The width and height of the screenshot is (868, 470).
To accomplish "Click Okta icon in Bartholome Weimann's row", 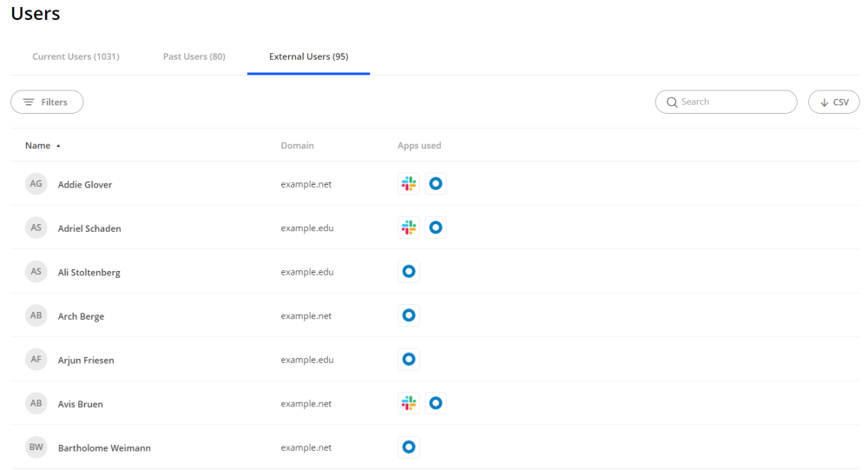I will [x=409, y=447].
